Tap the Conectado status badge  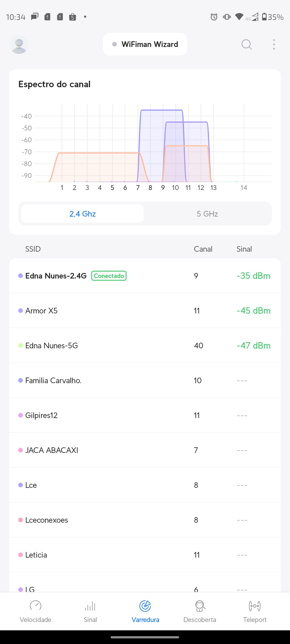pyautogui.click(x=109, y=276)
